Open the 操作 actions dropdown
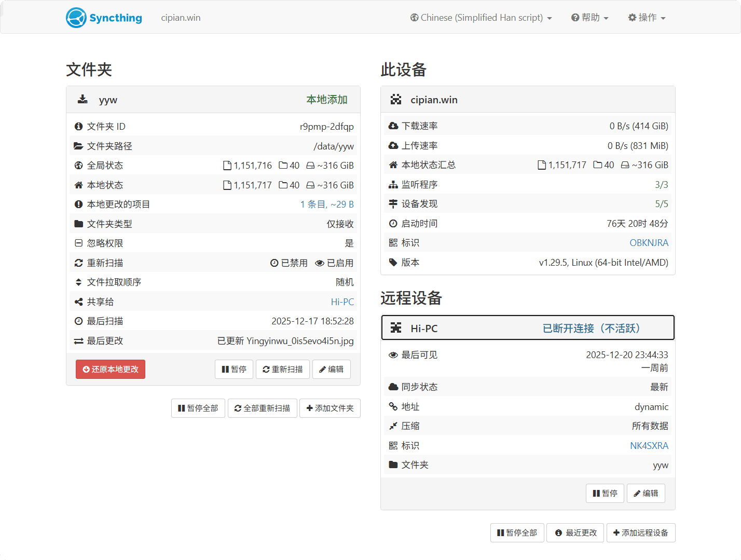The image size is (741, 560). pyautogui.click(x=647, y=18)
